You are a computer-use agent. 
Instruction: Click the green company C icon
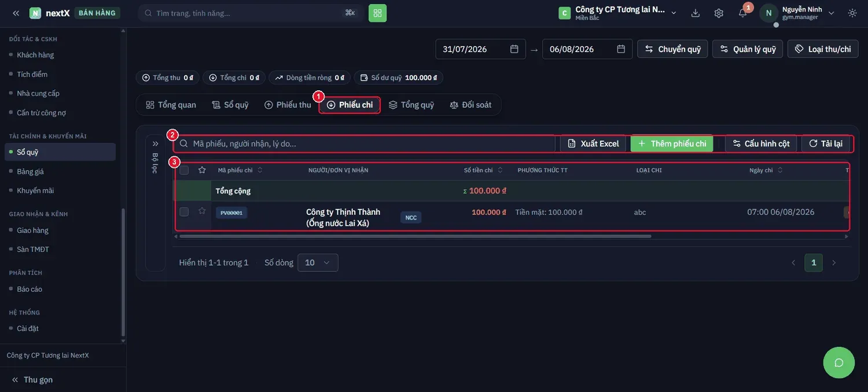tap(564, 13)
